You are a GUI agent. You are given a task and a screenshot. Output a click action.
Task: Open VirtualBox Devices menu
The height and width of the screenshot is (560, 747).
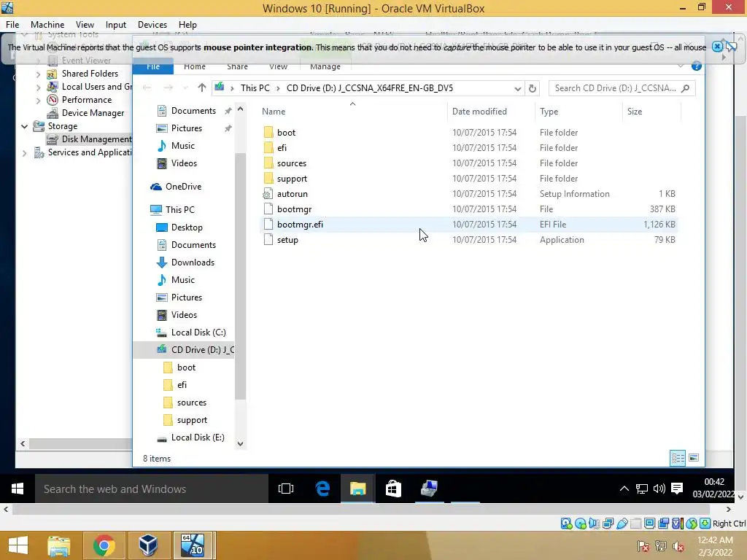coord(152,25)
